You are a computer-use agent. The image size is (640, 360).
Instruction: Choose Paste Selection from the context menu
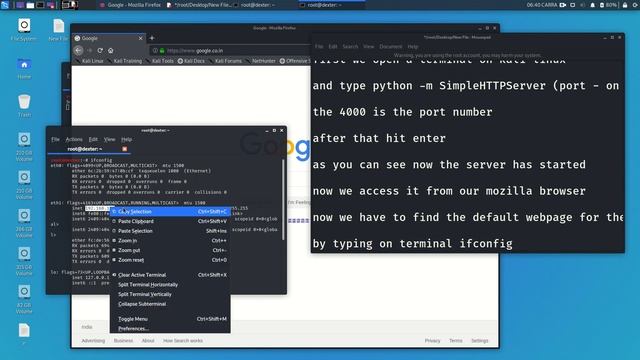pos(170,231)
